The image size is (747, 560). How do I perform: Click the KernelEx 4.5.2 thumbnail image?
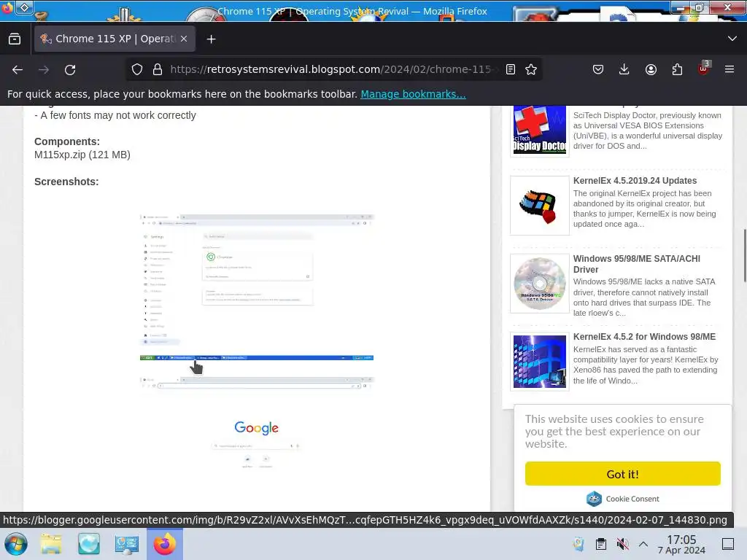coord(539,362)
